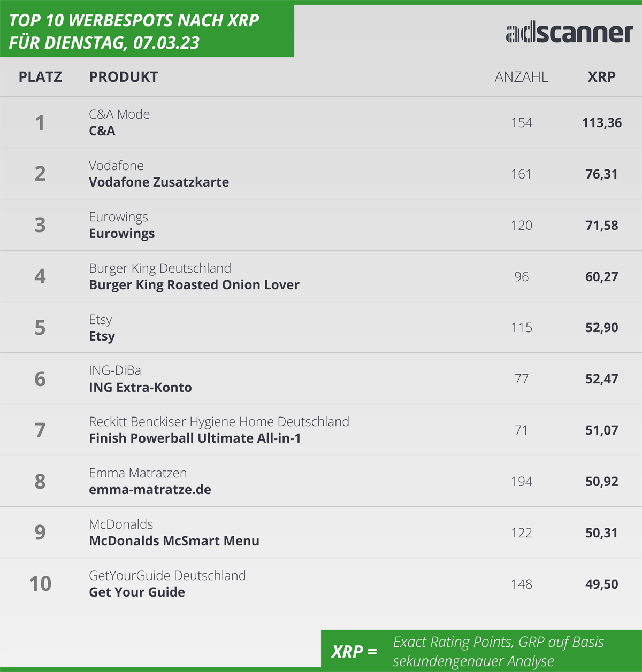
Task: Select the Eurowings product entry
Action: [122, 234]
